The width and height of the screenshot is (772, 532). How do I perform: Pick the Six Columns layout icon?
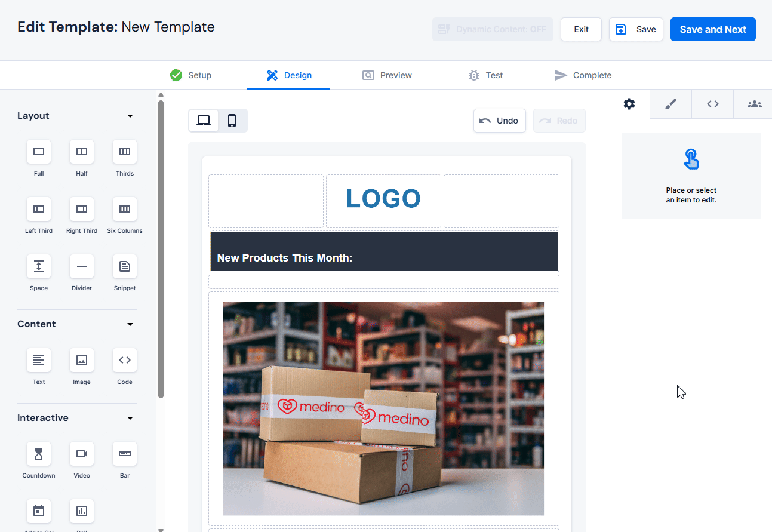pyautogui.click(x=125, y=210)
